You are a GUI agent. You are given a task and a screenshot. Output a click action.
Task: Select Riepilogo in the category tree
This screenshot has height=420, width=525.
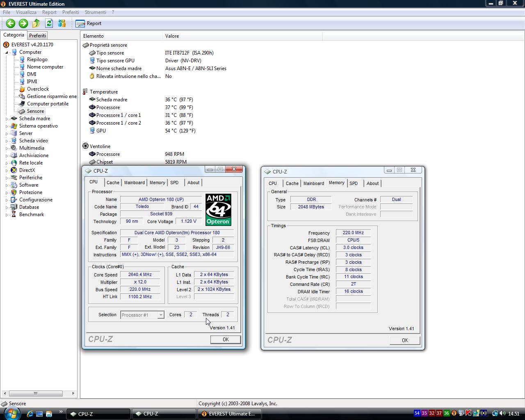pyautogui.click(x=37, y=59)
